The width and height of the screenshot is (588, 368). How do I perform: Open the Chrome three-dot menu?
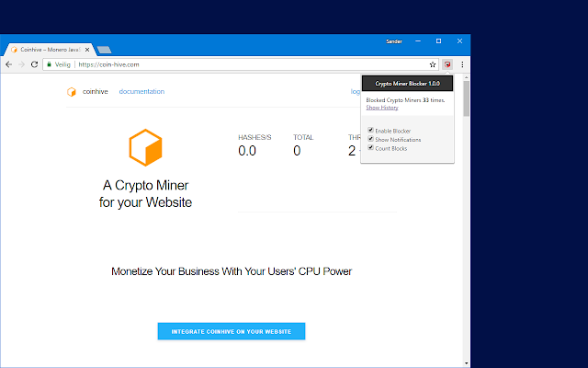[x=462, y=64]
